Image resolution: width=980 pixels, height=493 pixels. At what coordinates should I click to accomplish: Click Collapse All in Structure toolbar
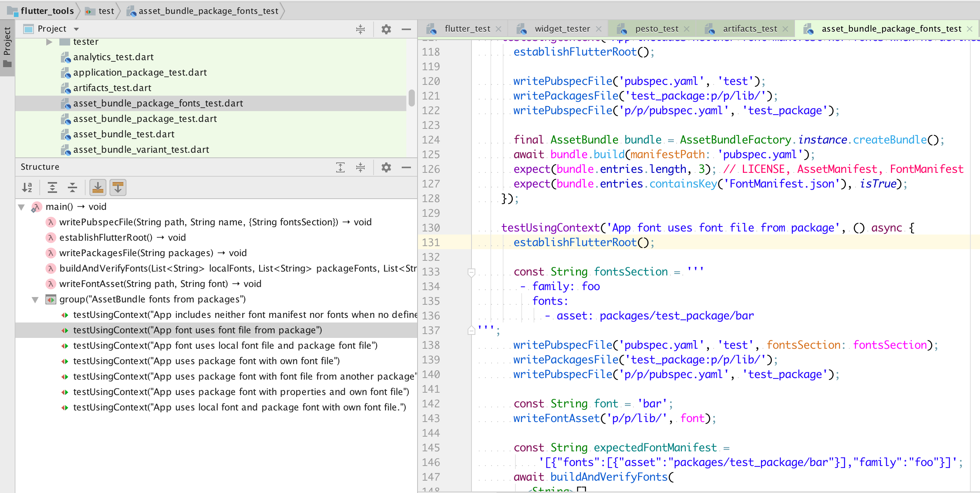72,187
